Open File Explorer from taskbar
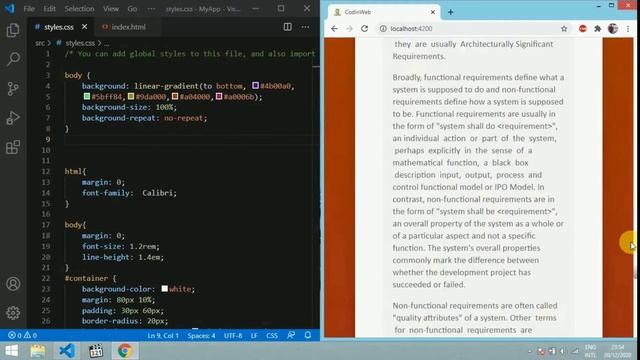Viewport: 640px width, 360px height. tap(38, 351)
